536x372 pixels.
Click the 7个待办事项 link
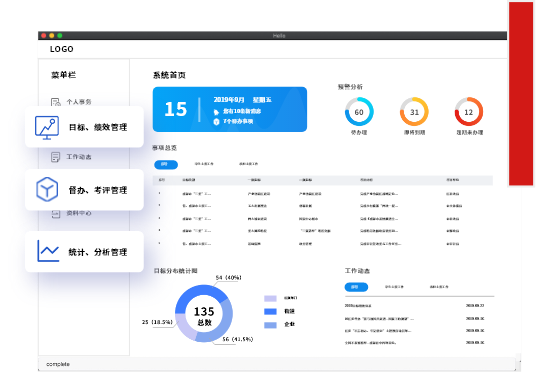[238, 121]
